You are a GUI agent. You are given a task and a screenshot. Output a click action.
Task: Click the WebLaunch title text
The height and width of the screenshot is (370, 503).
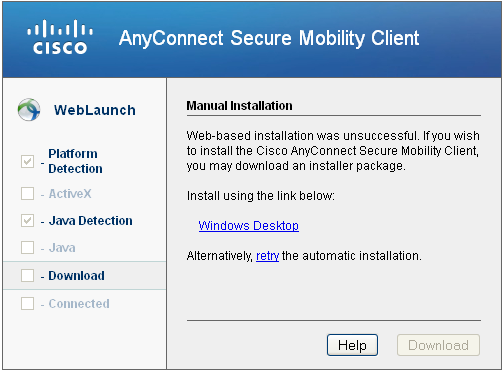click(x=95, y=110)
